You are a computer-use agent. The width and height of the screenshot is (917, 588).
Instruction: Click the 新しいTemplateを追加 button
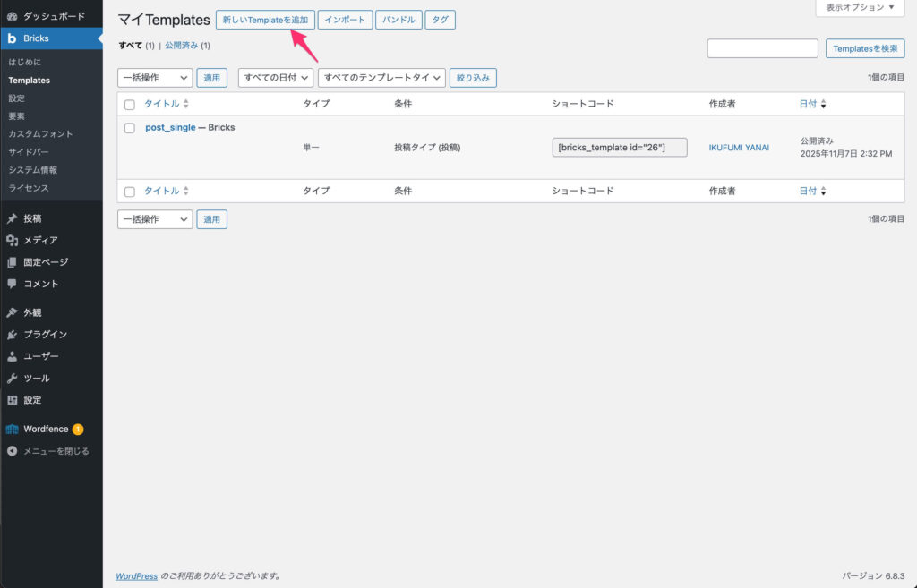click(x=265, y=20)
